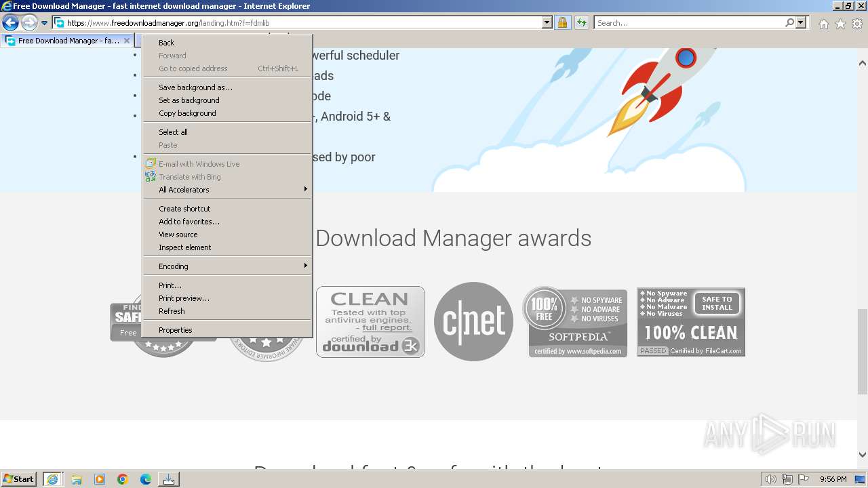Open the Tools gear icon
Screen dimensions: 868x488
857,24
